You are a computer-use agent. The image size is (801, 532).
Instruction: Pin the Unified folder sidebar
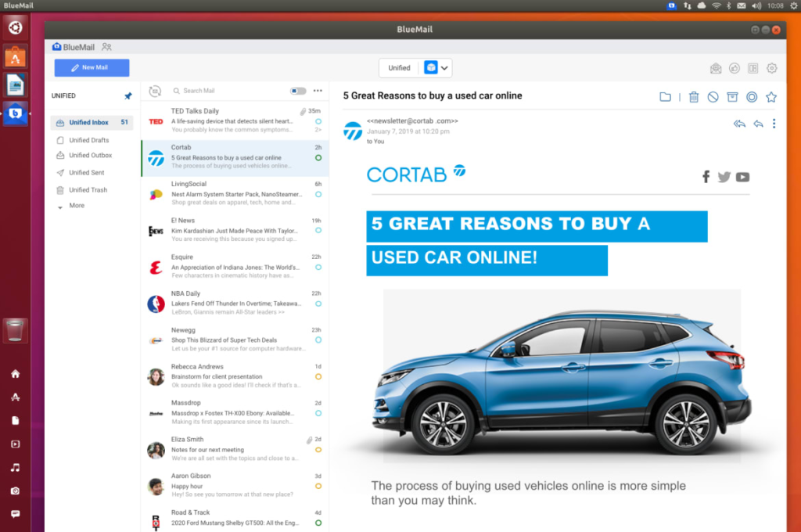coord(128,96)
